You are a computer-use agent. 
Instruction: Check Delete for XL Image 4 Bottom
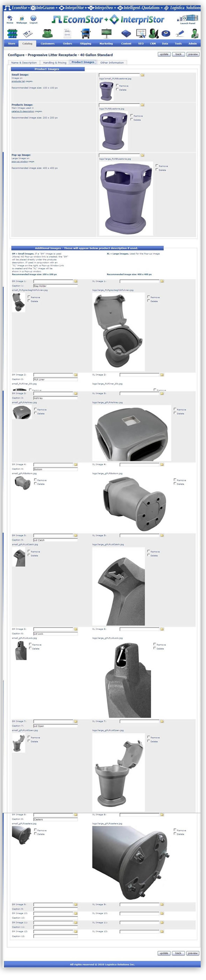point(175,484)
